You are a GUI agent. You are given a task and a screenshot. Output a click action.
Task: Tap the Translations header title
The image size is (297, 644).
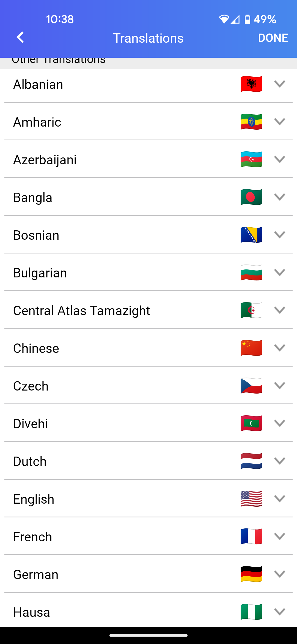coord(148,38)
